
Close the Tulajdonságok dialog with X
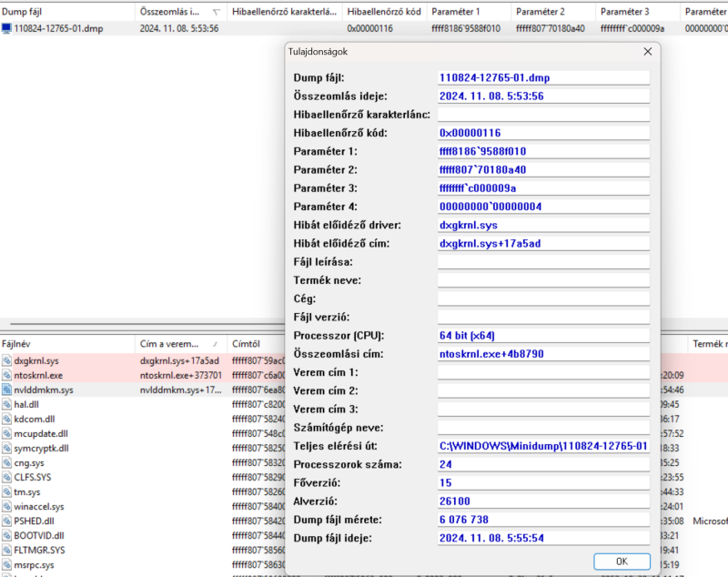648,52
